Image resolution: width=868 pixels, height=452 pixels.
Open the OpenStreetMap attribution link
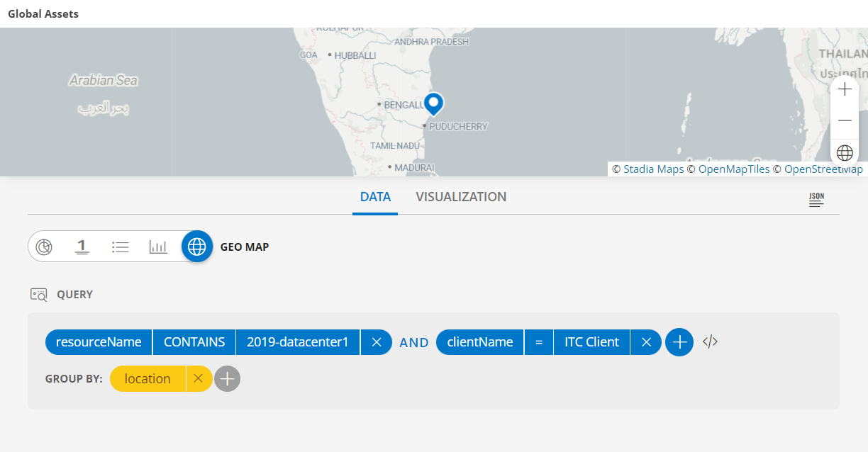click(824, 169)
